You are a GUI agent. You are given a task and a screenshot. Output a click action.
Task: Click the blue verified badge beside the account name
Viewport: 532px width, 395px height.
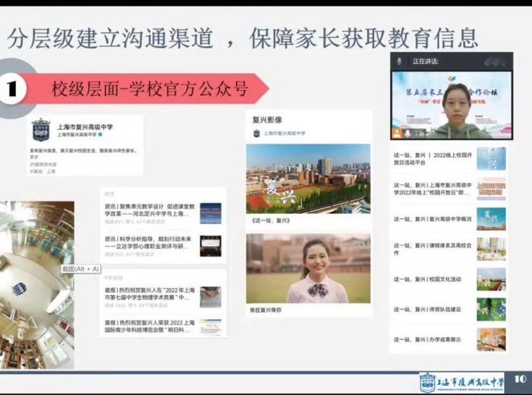tap(100, 135)
